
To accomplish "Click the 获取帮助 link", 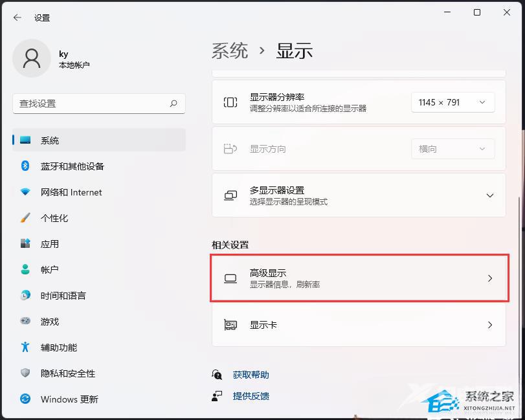I will click(251, 375).
